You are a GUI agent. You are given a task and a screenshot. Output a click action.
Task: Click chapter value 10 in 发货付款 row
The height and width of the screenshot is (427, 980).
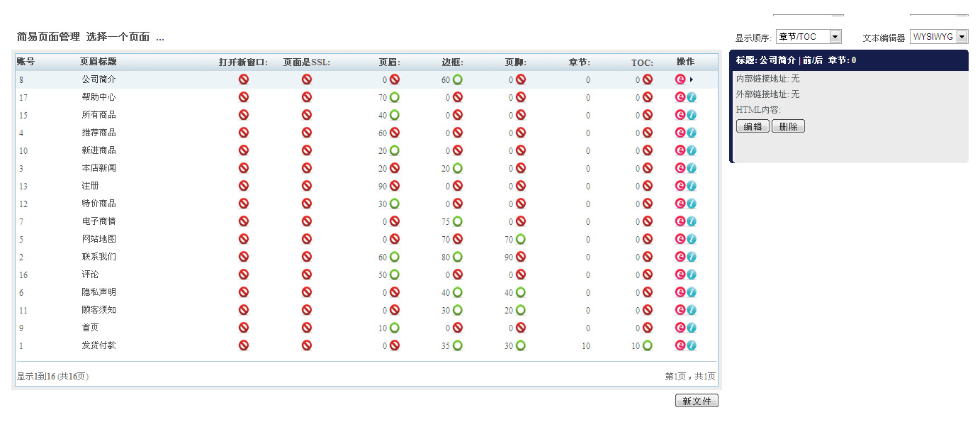point(585,346)
